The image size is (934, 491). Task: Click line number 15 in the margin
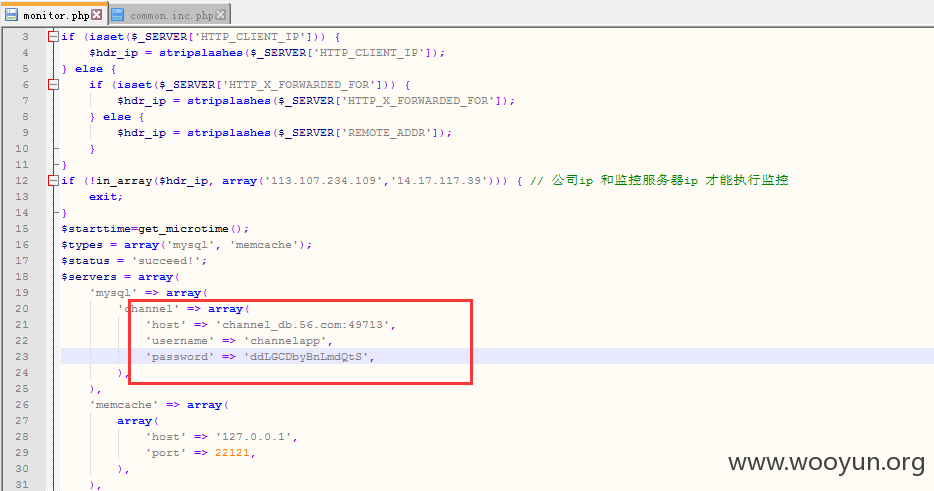(21, 229)
